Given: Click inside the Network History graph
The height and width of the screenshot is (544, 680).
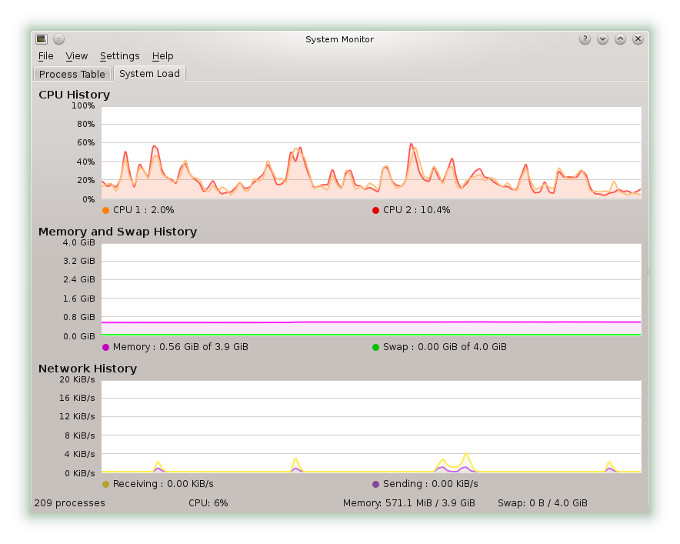Looking at the screenshot, I should pos(371,426).
